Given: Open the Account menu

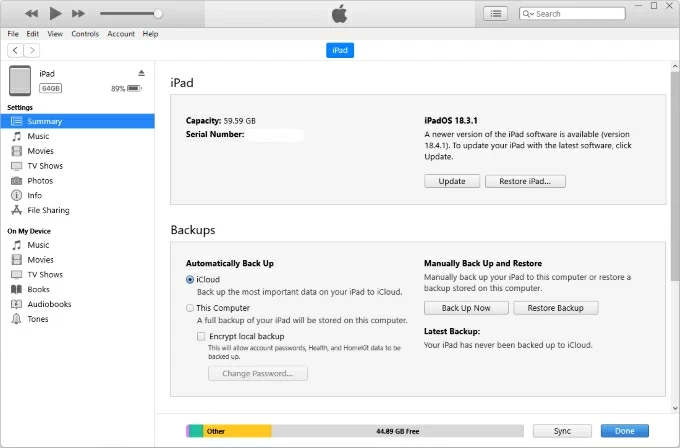Looking at the screenshot, I should pyautogui.click(x=121, y=34).
